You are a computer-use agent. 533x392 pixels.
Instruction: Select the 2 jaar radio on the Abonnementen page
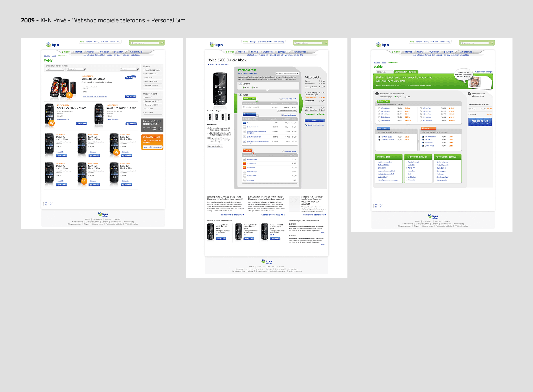click(x=405, y=97)
